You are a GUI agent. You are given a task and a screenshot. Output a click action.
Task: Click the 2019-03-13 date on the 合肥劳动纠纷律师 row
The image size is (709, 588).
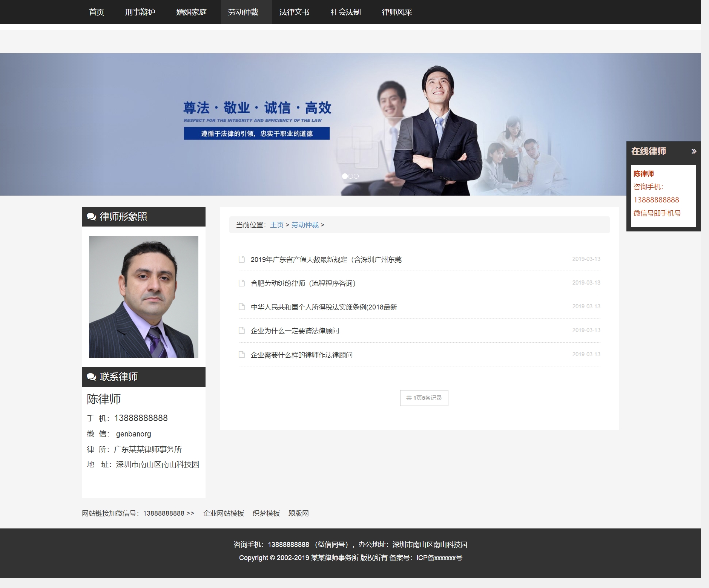(586, 283)
